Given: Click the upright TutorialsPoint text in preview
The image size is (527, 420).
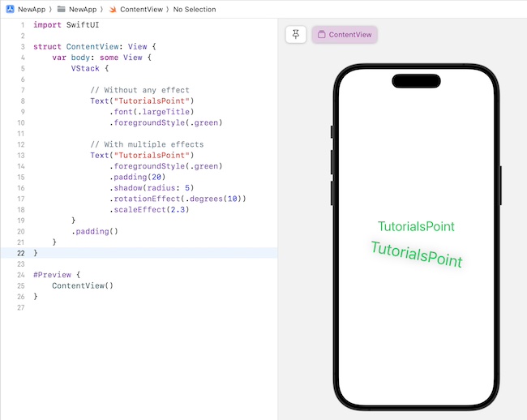Looking at the screenshot, I should (x=416, y=227).
